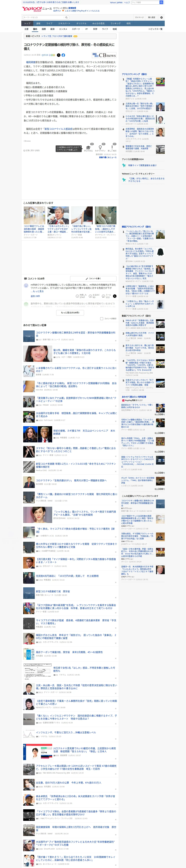Open the IT category
Viewport: 186px width, 868px height.
coord(86,29)
